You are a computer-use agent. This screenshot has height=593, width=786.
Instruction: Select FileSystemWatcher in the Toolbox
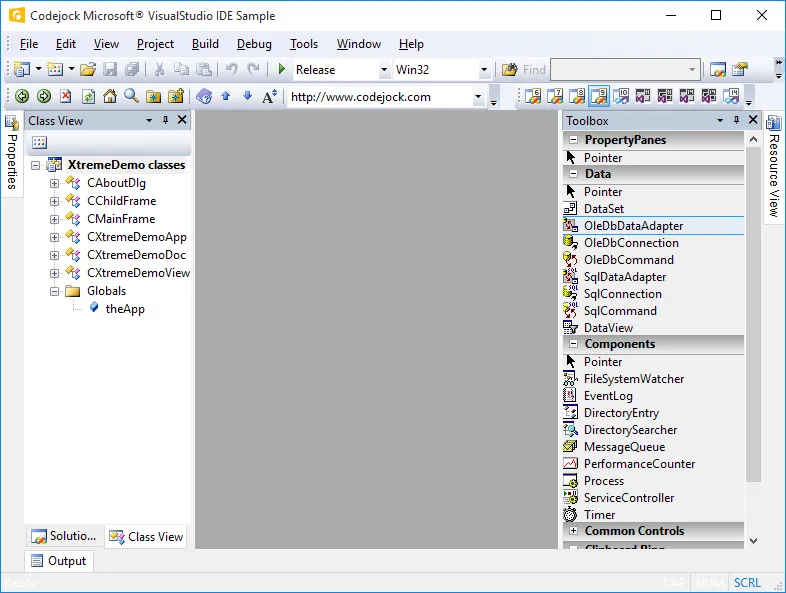pyautogui.click(x=653, y=378)
